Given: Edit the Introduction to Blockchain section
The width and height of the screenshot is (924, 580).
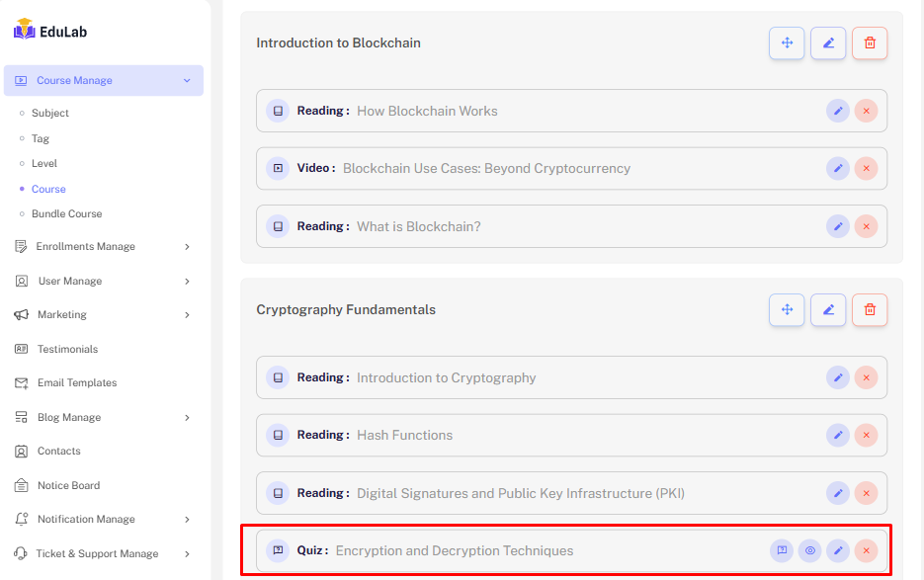Looking at the screenshot, I should click(828, 43).
